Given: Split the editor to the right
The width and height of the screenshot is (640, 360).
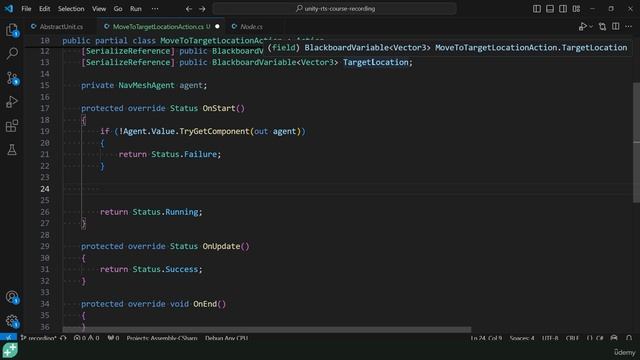Looking at the screenshot, I should 616,27.
